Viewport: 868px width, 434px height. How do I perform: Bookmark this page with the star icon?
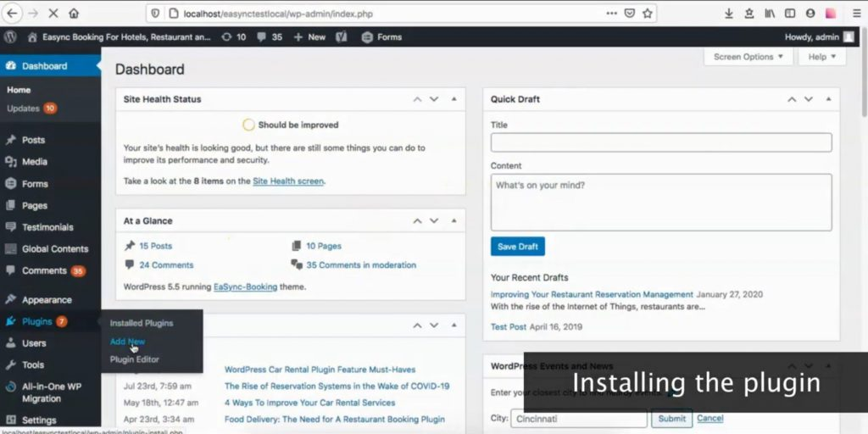(647, 14)
